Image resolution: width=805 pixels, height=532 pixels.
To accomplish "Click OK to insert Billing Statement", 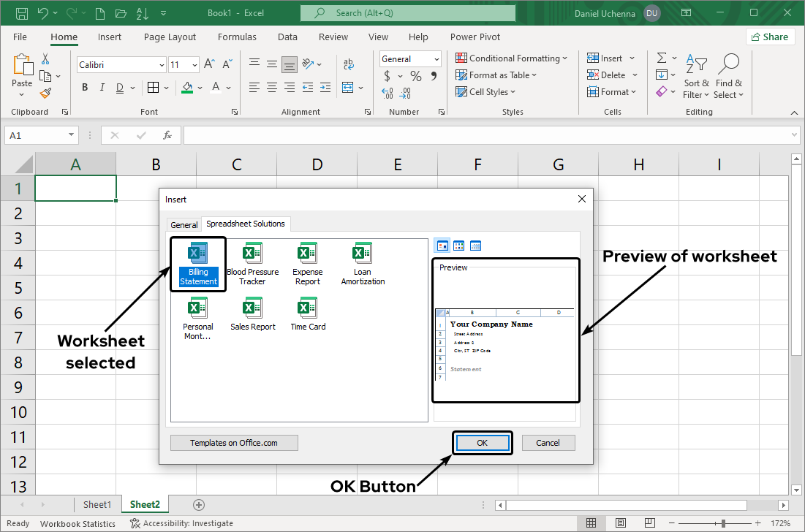I will click(482, 442).
